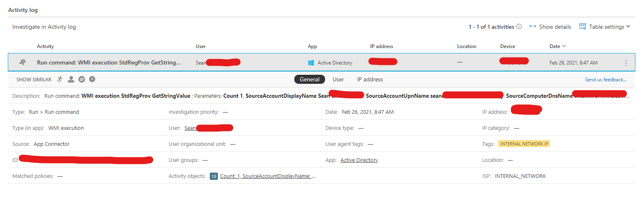Sort by the Date column header arrow
The image size is (644, 198).
pos(564,46)
